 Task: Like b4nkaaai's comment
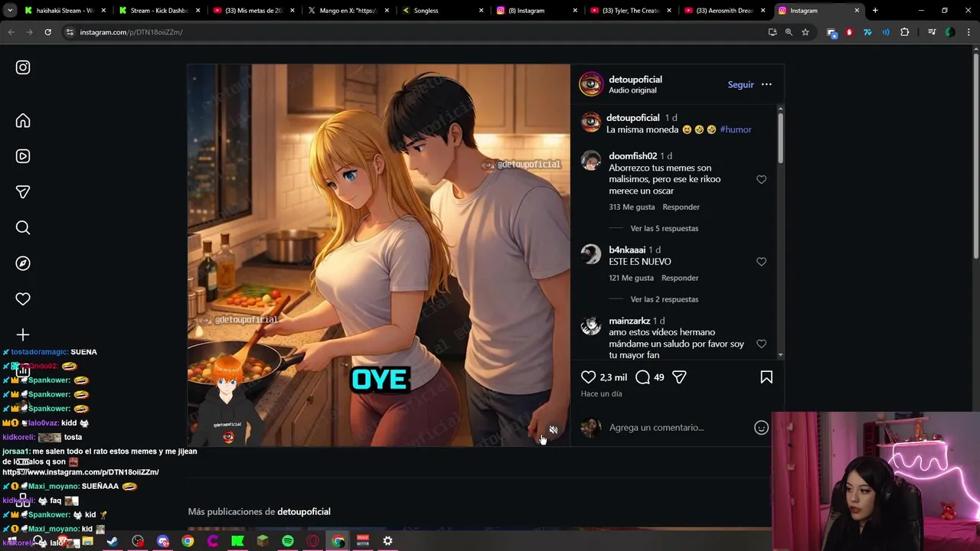pyautogui.click(x=761, y=262)
